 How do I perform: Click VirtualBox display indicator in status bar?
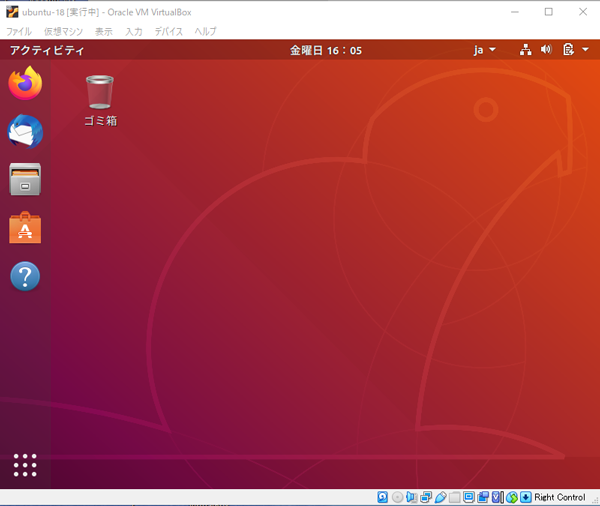click(x=469, y=497)
